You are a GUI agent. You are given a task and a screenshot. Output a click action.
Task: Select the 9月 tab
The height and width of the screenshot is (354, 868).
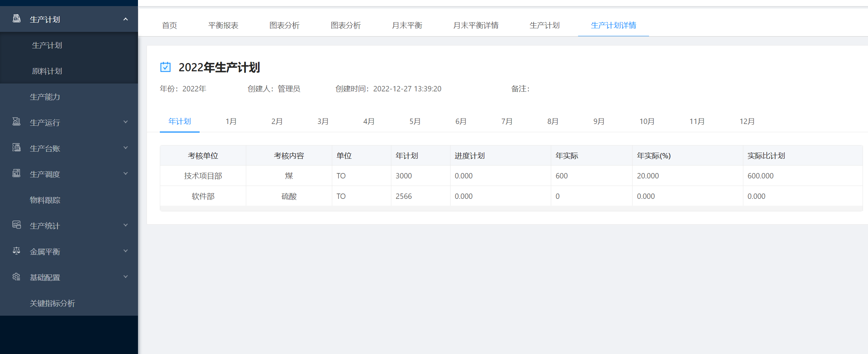point(599,121)
